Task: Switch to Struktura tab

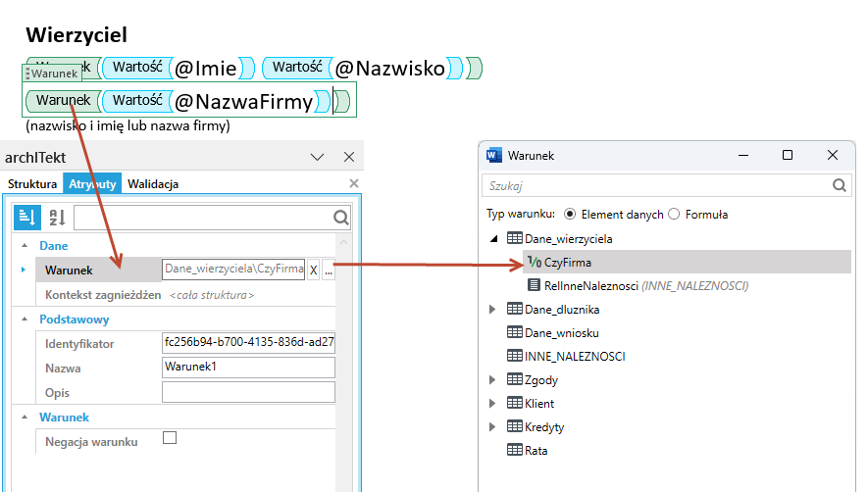Action: coord(32,183)
